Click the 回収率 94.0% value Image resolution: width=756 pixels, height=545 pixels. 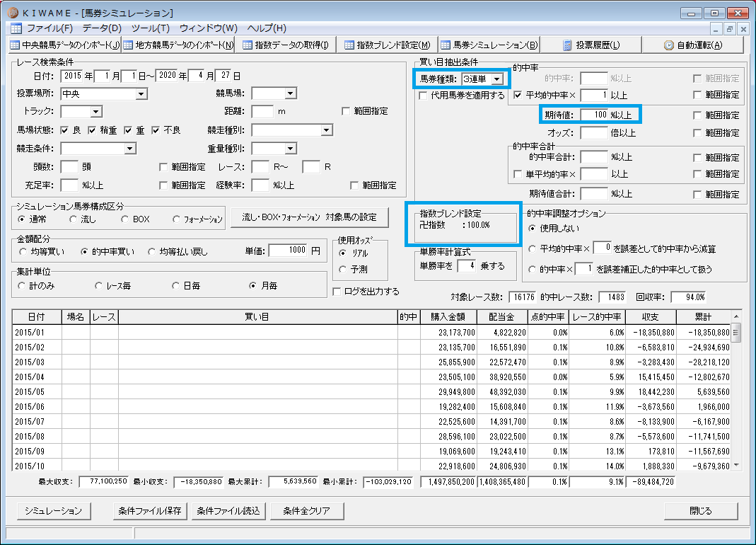pos(689,297)
